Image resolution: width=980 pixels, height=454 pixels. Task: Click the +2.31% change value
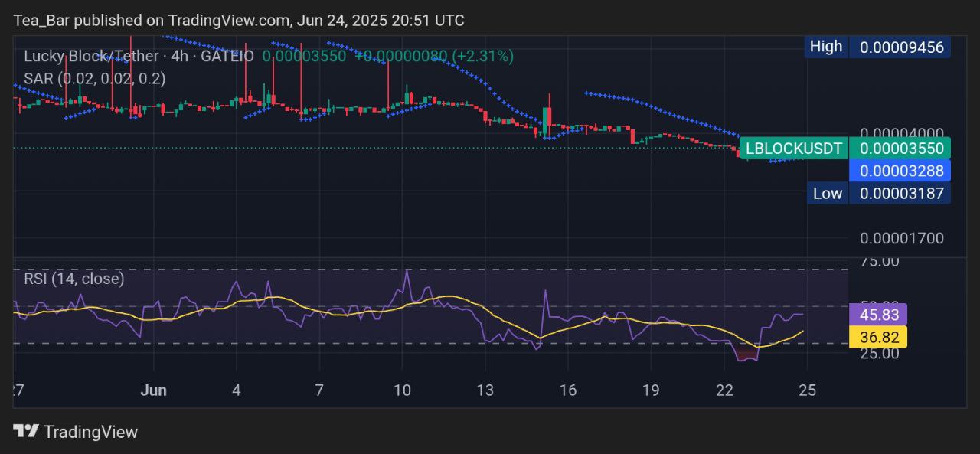[x=483, y=56]
